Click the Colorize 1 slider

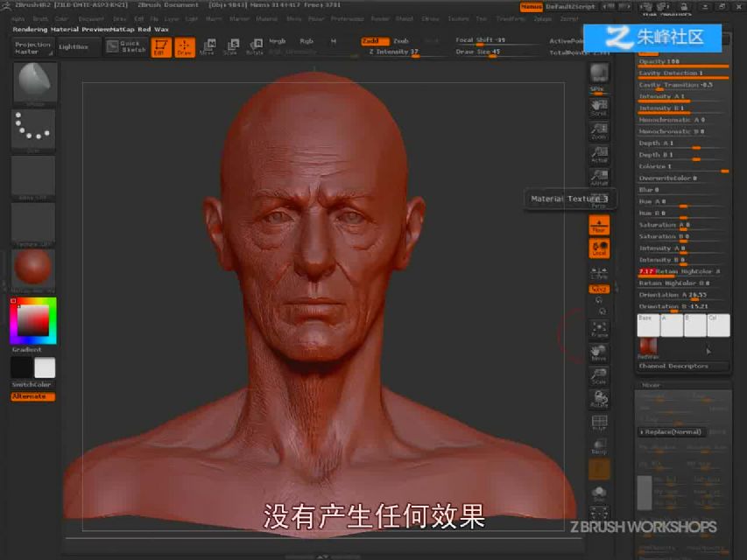click(683, 167)
